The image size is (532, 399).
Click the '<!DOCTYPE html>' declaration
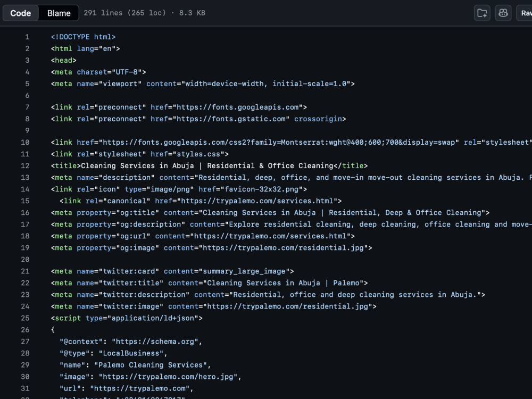(83, 37)
